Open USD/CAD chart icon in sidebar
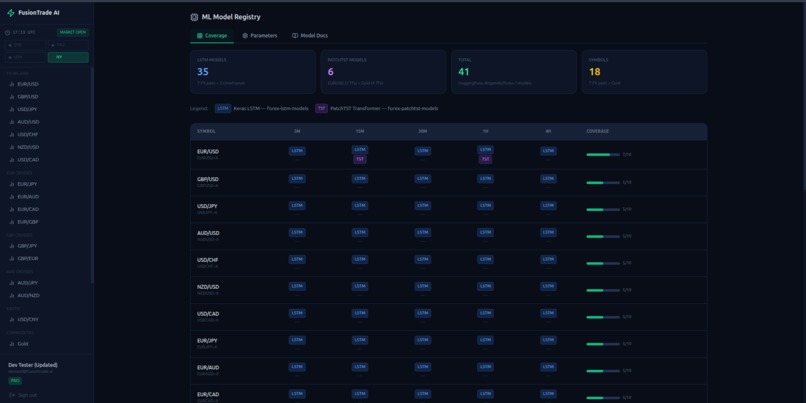This screenshot has height=403, width=806. point(12,159)
